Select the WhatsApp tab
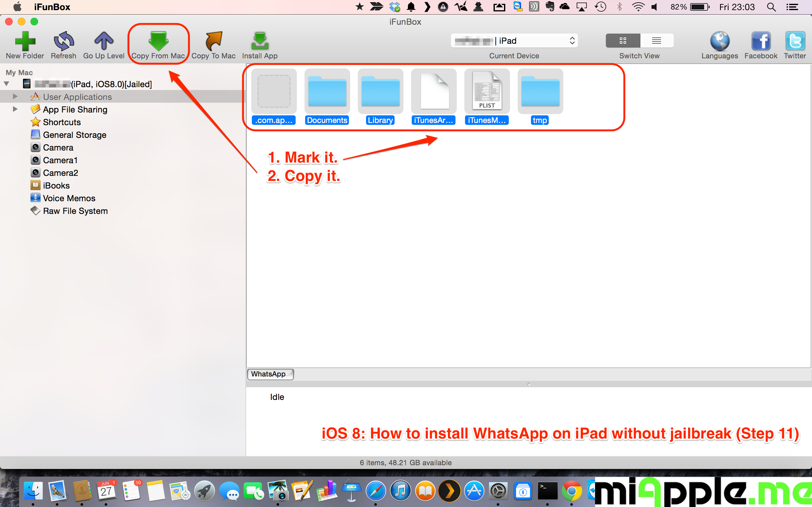The height and width of the screenshot is (507, 812). 270,374
